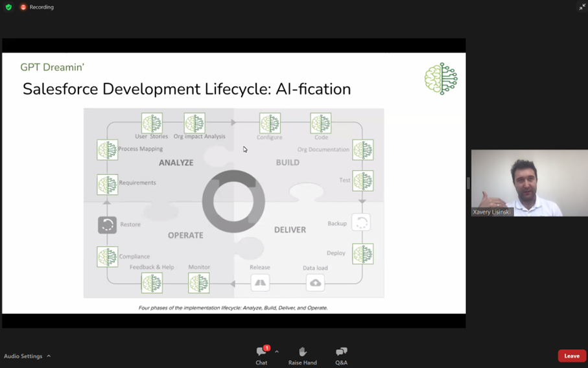
Task: Click the Backup circular icon
Action: pos(361,222)
